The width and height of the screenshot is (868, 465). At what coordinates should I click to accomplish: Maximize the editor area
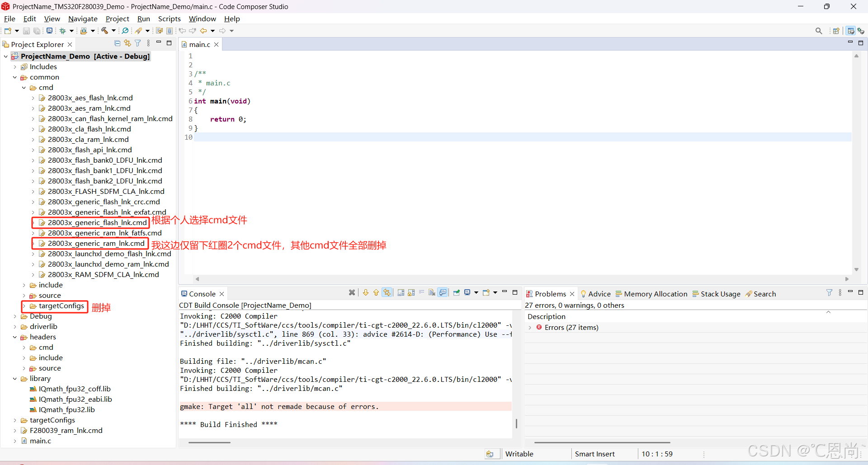(x=861, y=42)
